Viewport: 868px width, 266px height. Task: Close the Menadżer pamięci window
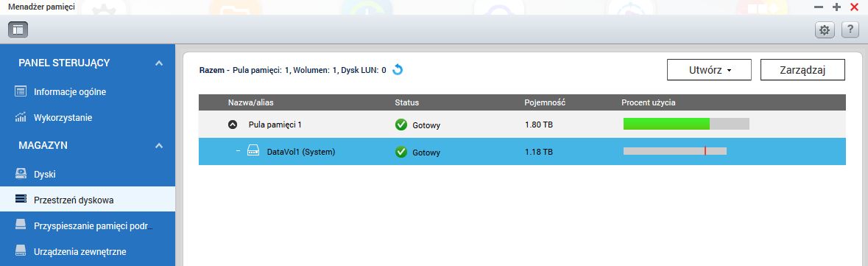point(853,7)
